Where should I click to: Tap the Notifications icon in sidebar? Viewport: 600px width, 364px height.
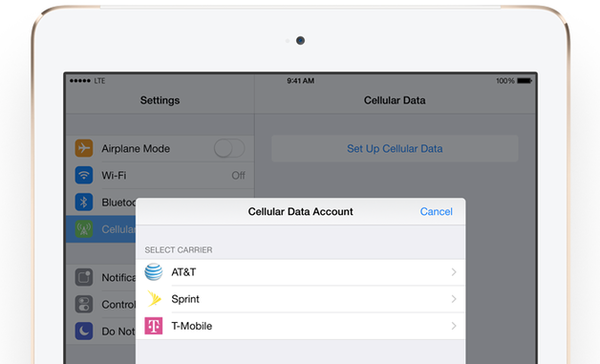84,277
